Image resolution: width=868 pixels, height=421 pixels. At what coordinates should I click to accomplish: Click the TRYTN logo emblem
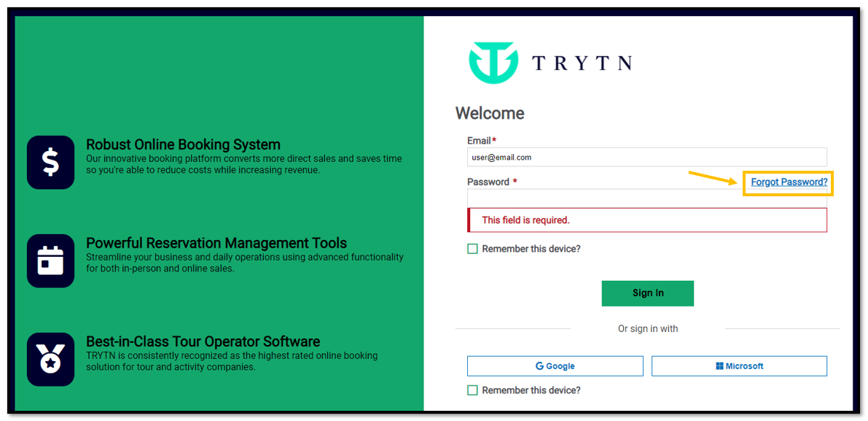point(493,62)
